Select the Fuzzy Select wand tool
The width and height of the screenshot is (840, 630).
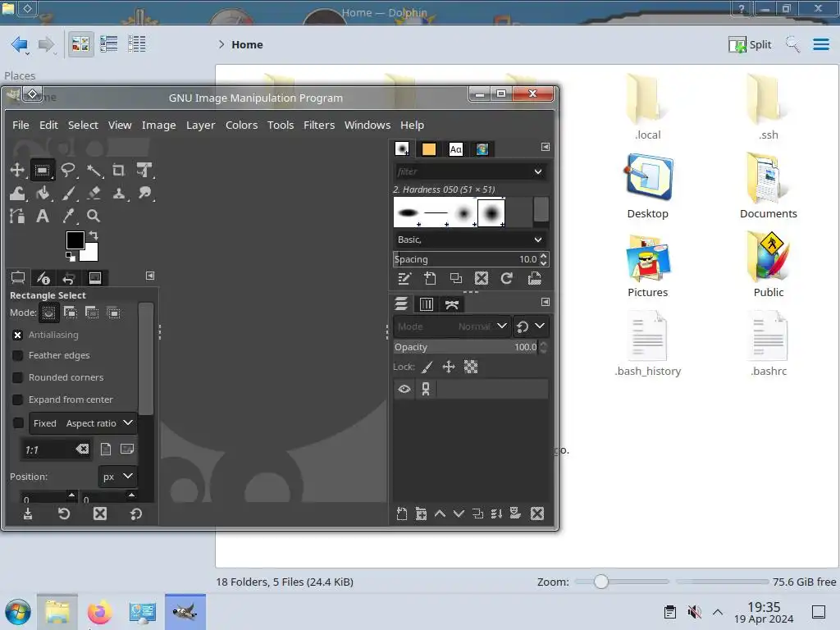click(x=94, y=171)
